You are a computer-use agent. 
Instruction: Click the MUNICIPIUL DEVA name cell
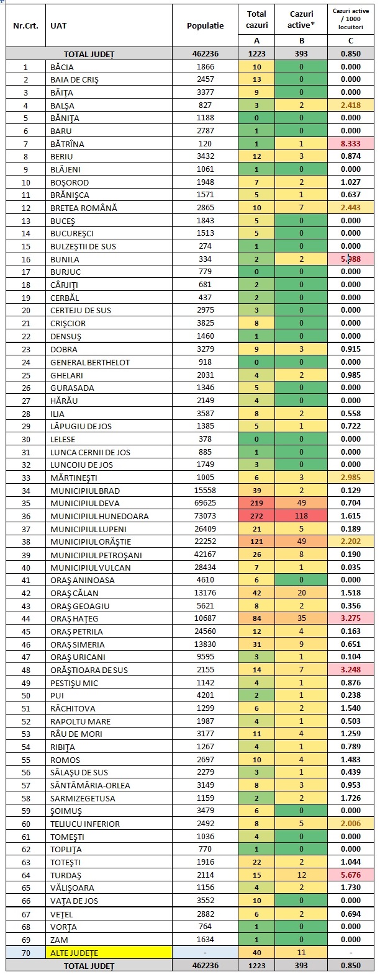click(x=85, y=503)
